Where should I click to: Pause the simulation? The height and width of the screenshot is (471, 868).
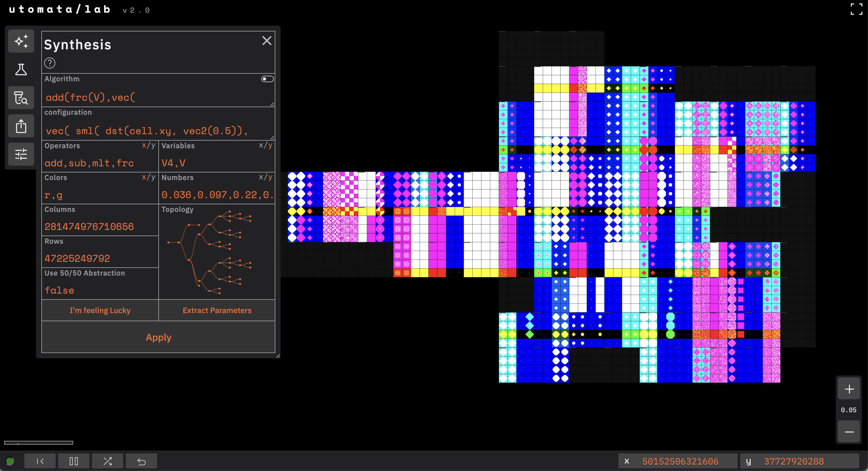[x=73, y=461]
